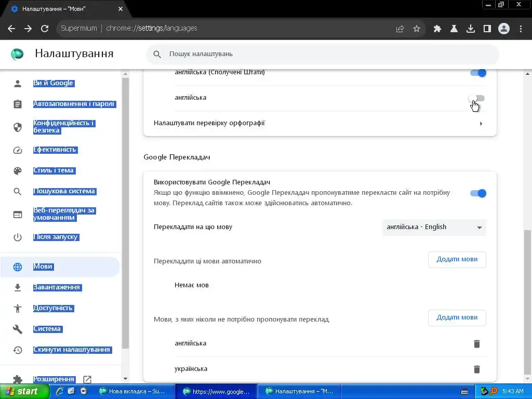This screenshot has height=399, width=532.
Task: Turn off Використовувати Google Перекладач toggle
Action: (x=478, y=193)
